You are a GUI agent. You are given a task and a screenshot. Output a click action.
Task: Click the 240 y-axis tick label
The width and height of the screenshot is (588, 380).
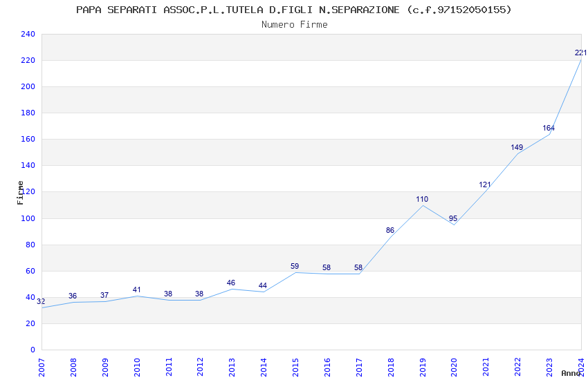coord(28,34)
